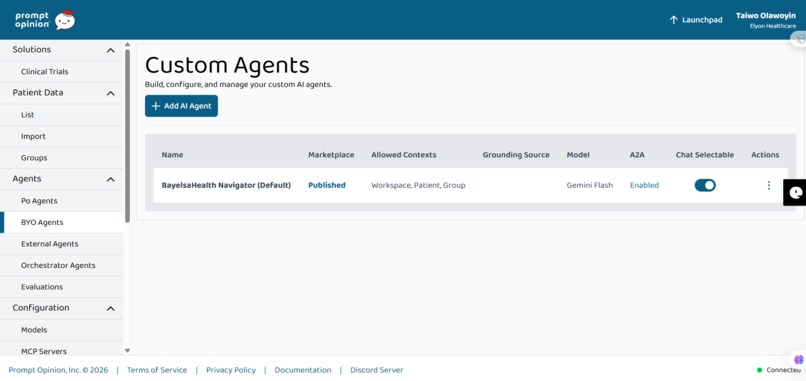Click the sidebar scrollbar down arrow
806x381 pixels.
[127, 351]
